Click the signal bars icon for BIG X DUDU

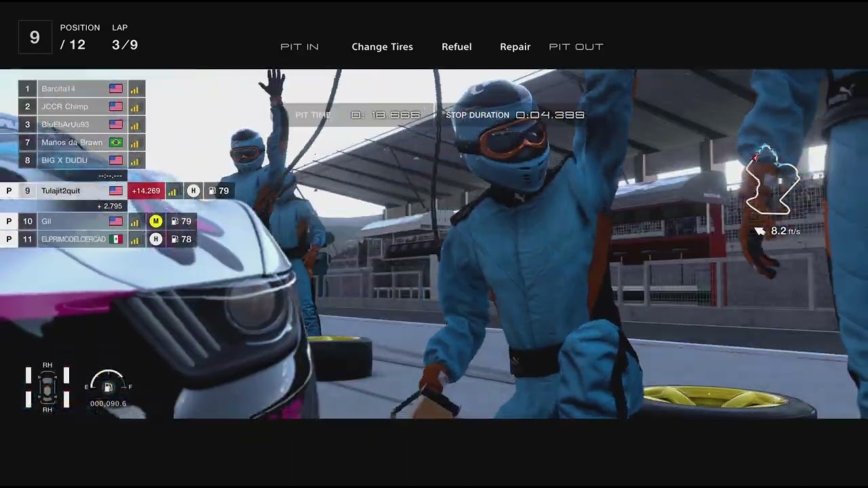[x=134, y=161]
